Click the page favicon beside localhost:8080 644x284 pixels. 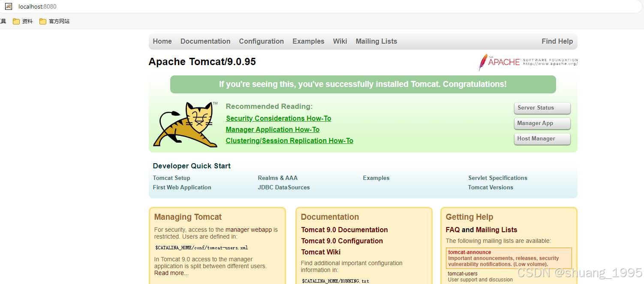[9, 6]
